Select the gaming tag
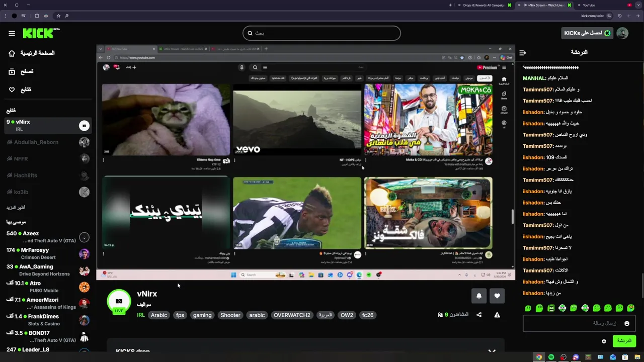This screenshot has width=644, height=362. coord(202,315)
